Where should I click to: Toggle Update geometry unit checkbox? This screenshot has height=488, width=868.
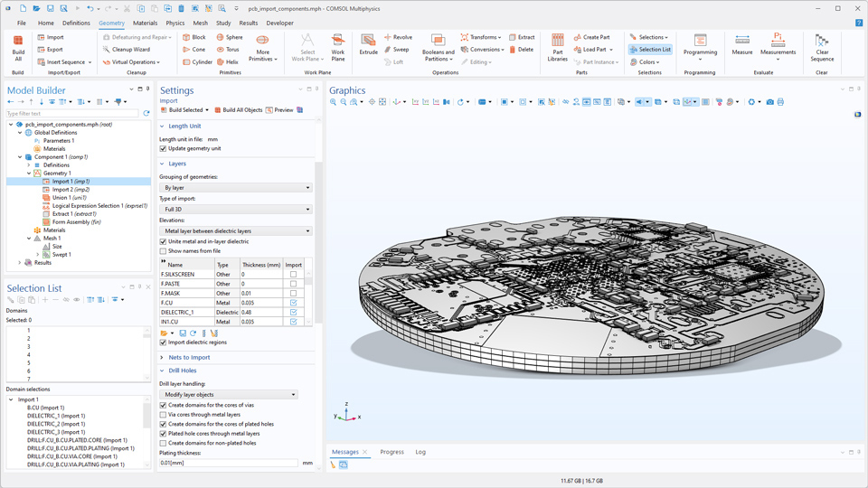[x=164, y=148]
